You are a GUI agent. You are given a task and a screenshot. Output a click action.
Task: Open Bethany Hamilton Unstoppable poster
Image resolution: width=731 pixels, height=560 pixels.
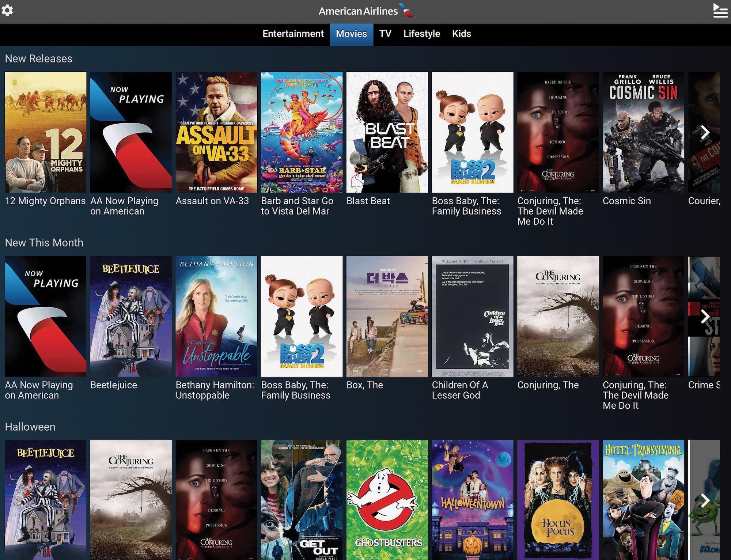[216, 317]
